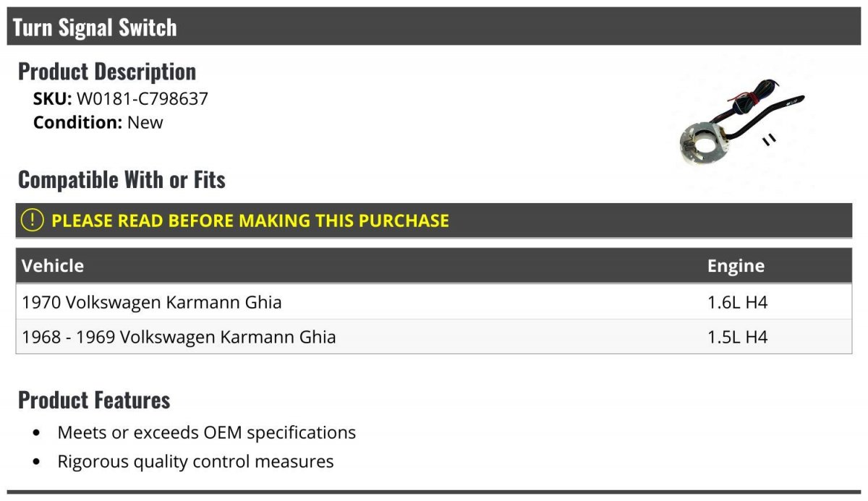This screenshot has height=501, width=868.
Task: Click the 1970 Volkswagen Karmann Ghia row
Action: pos(152,302)
